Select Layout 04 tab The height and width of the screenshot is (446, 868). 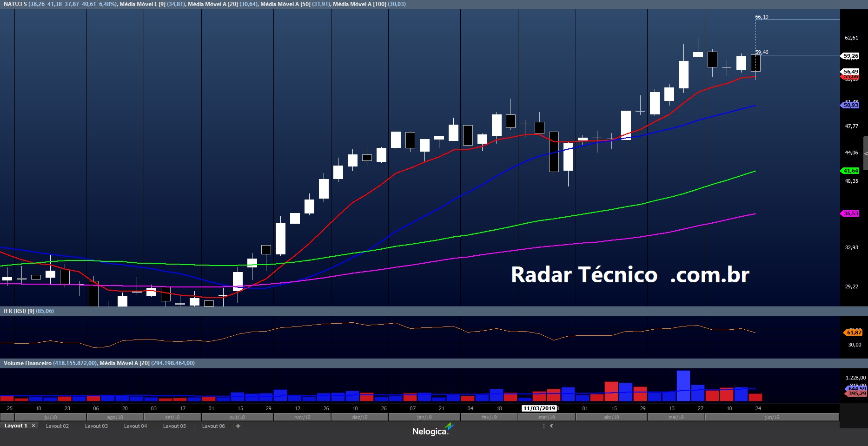click(x=135, y=426)
